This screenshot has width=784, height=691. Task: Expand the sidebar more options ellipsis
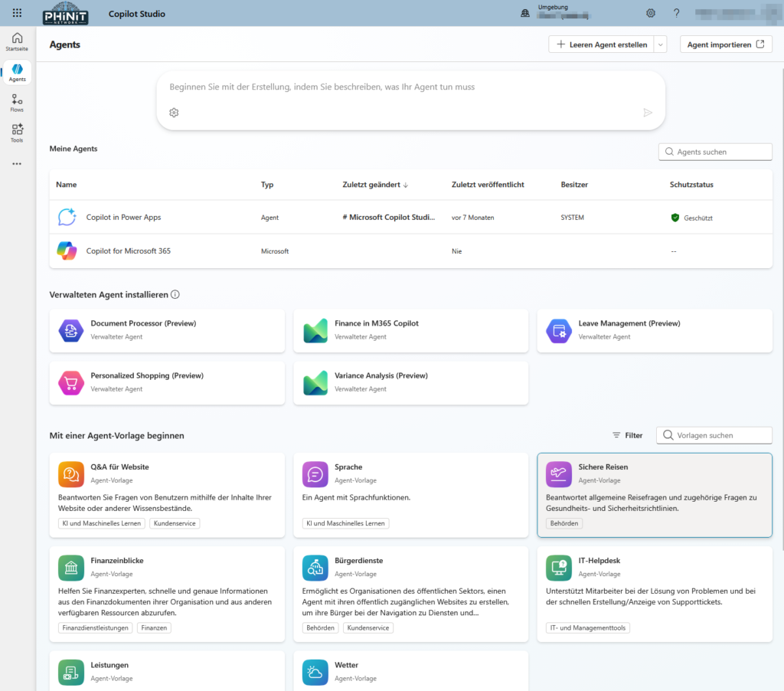point(17,164)
